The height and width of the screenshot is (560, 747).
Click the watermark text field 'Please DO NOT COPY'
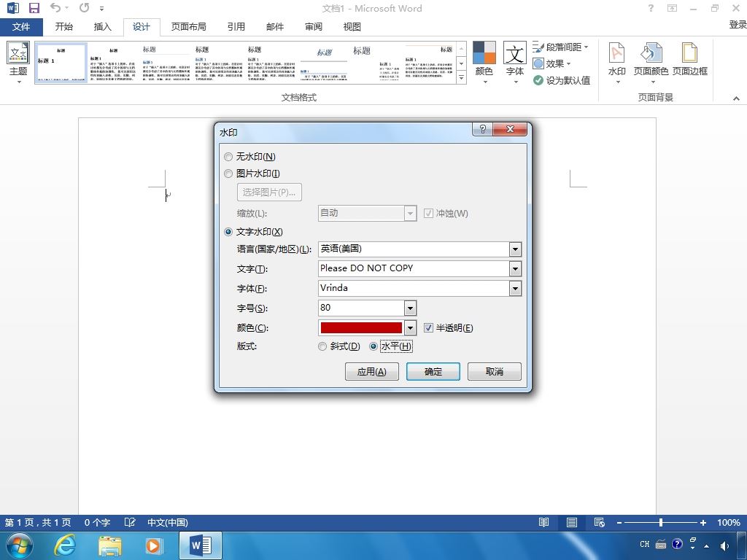[414, 268]
